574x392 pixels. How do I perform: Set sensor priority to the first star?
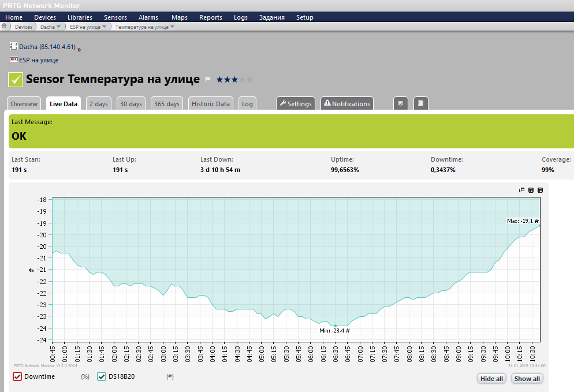coord(219,80)
